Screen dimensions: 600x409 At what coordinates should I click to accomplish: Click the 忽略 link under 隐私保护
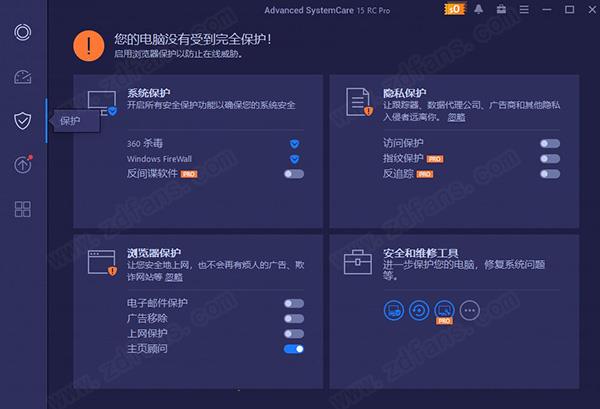[x=457, y=117]
